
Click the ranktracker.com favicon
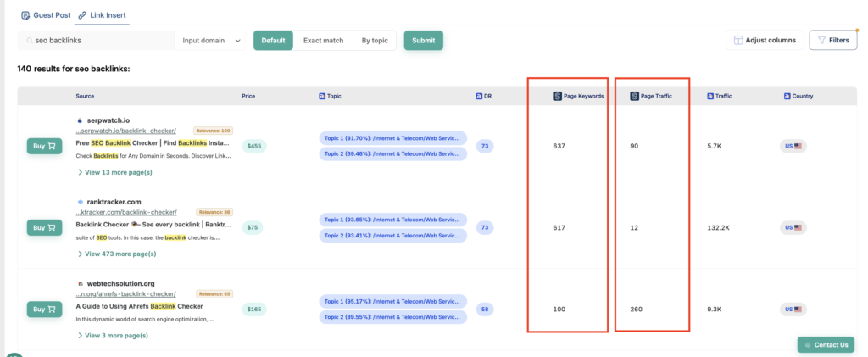point(80,202)
